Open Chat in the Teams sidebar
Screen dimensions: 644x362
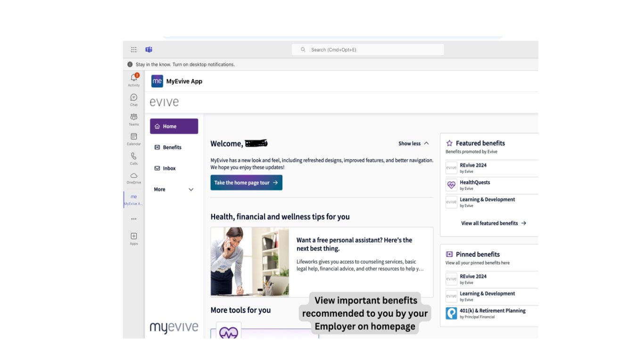(134, 99)
